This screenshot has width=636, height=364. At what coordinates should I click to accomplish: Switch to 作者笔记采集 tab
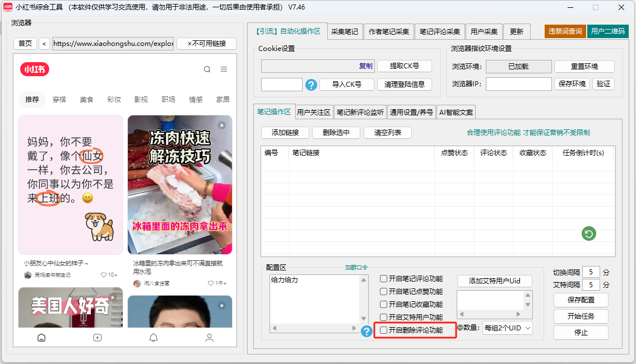(x=388, y=31)
